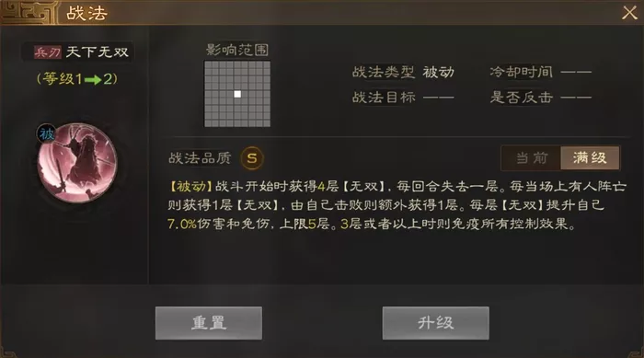This screenshot has height=358, width=644.
Task: Click the 战法类型 被动 field
Action: (403, 72)
